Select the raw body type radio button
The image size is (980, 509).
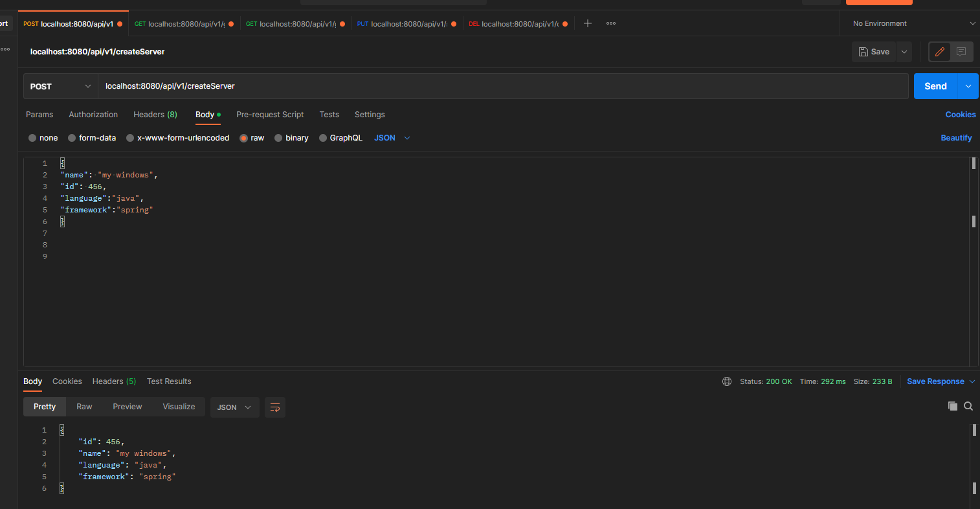point(243,137)
